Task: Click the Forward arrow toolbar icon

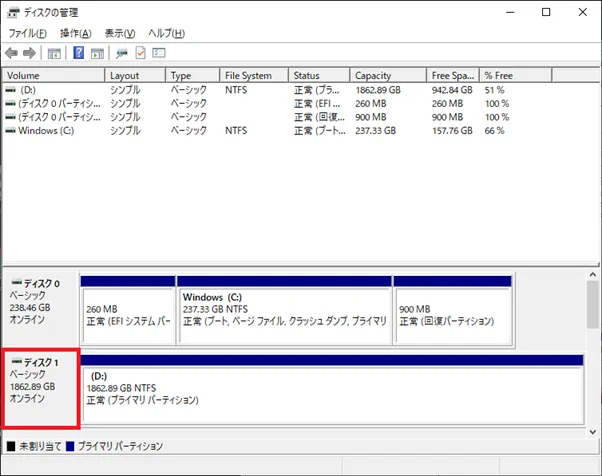Action: point(29,53)
